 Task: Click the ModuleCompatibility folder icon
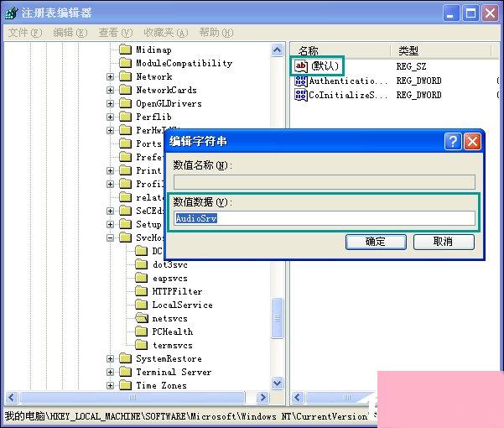(x=125, y=63)
